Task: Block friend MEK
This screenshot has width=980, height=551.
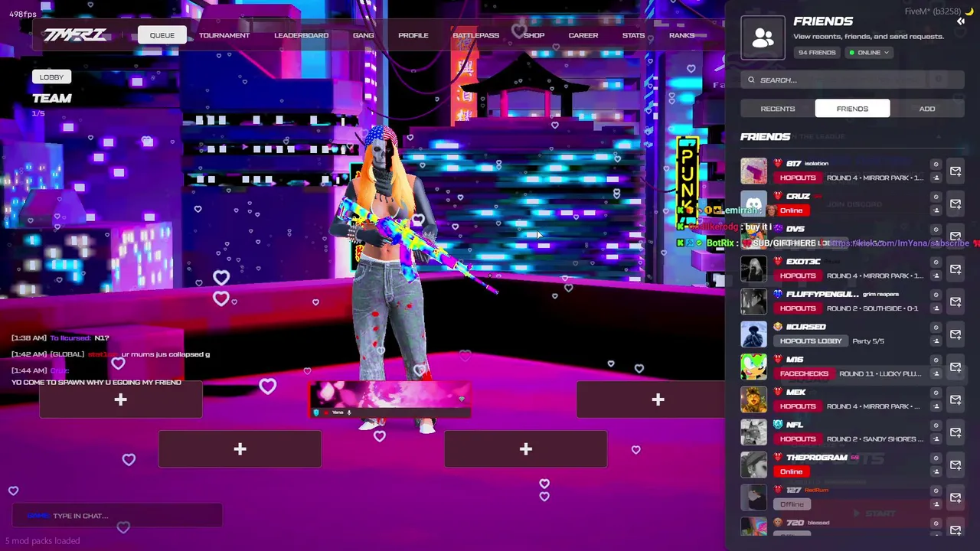Action: pyautogui.click(x=936, y=393)
